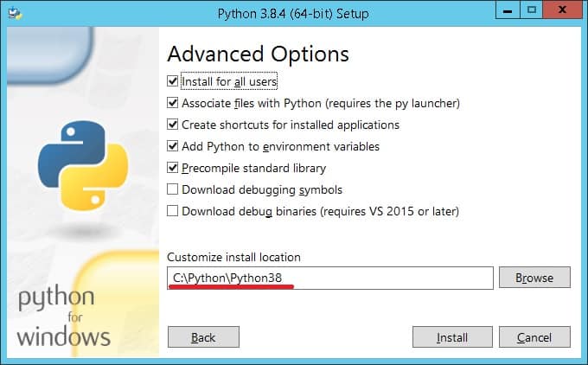Screen dimensions: 588x365
Task: Check Download debug binaries option
Action: point(172,211)
